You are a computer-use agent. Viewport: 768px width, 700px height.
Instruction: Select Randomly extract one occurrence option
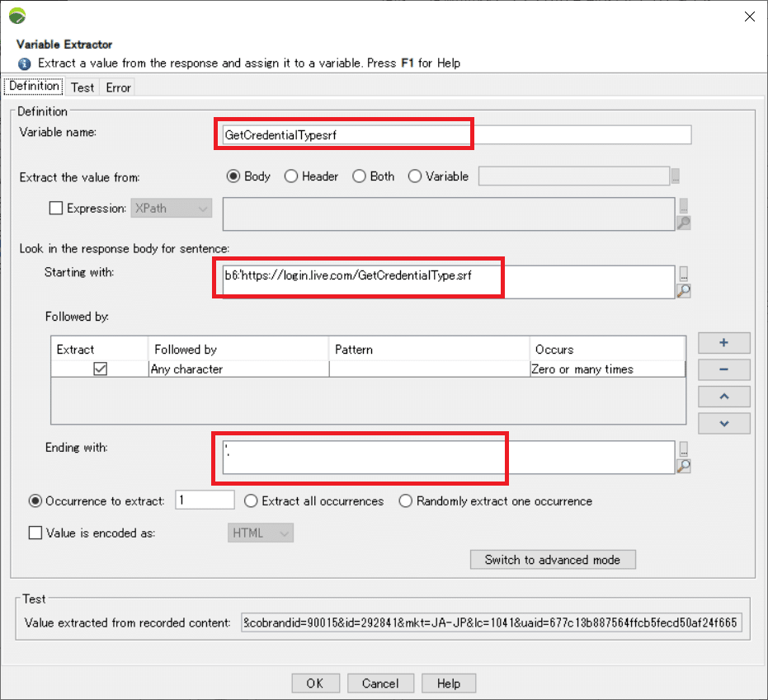[x=406, y=501]
